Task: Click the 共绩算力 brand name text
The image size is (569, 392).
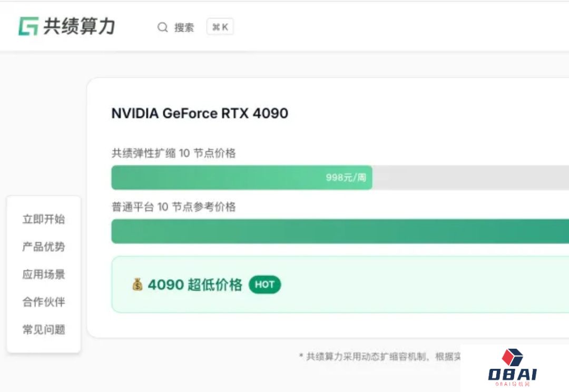Action: pyautogui.click(x=79, y=26)
